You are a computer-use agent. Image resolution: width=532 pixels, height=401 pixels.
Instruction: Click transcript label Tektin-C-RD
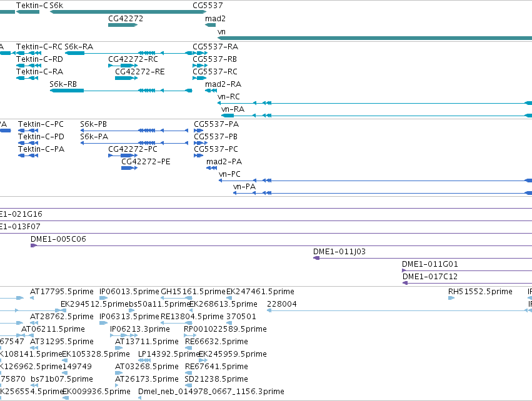pyautogui.click(x=39, y=59)
